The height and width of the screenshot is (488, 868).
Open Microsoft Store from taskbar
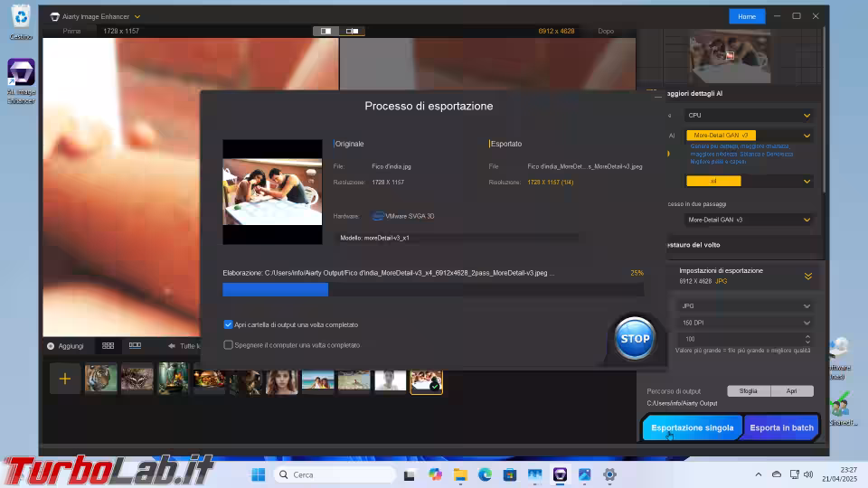point(510,474)
